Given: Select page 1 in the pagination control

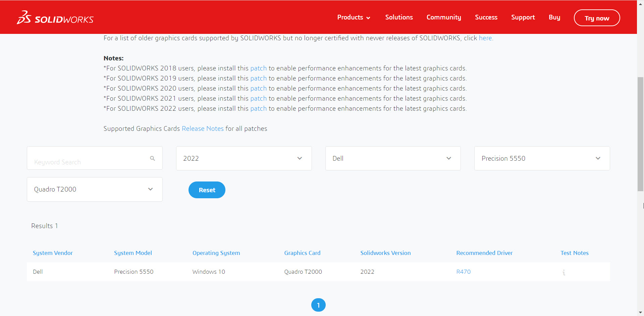Looking at the screenshot, I should [x=318, y=305].
